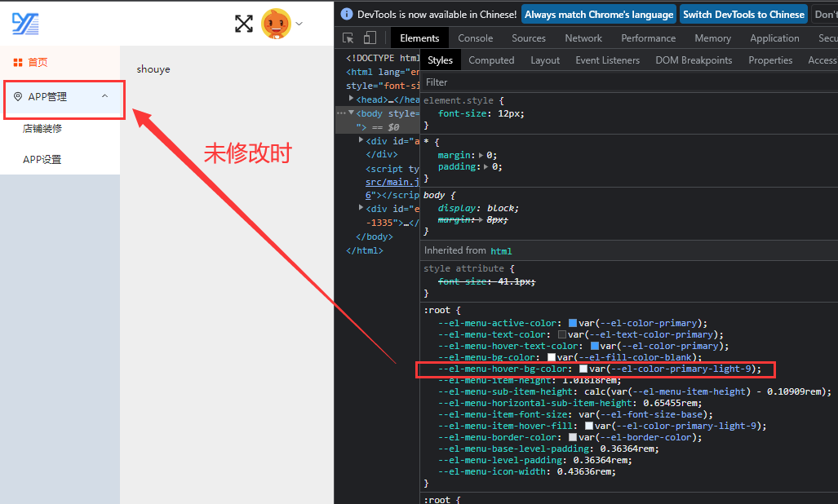Click the grid icon beside 首页
This screenshot has height=504, width=838.
pos(18,63)
